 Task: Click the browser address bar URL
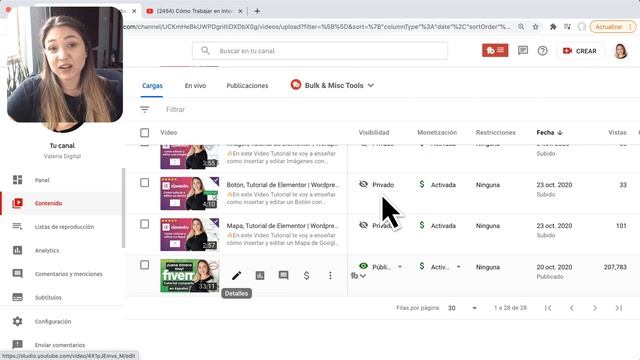pos(316,27)
